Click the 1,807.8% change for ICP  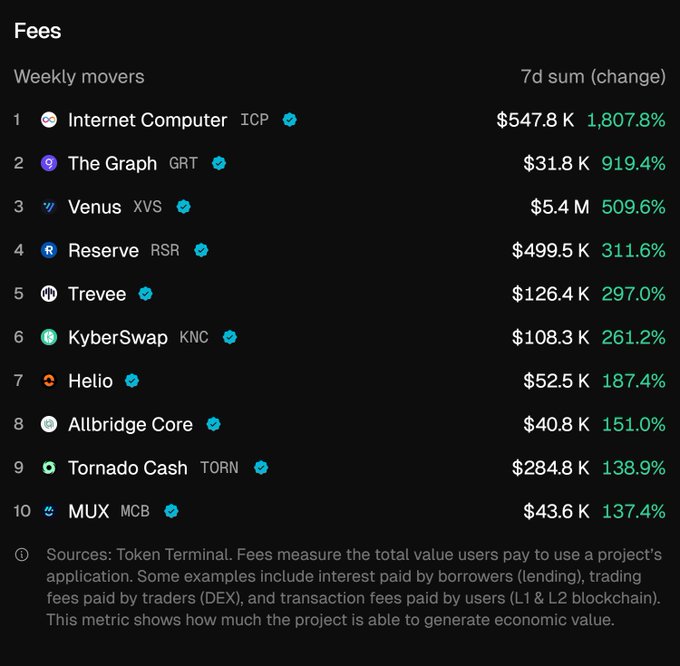point(625,120)
